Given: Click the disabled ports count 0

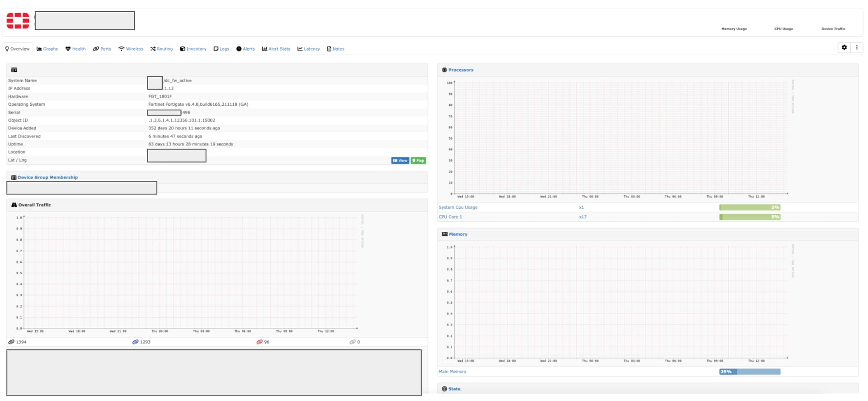Looking at the screenshot, I should 359,342.
